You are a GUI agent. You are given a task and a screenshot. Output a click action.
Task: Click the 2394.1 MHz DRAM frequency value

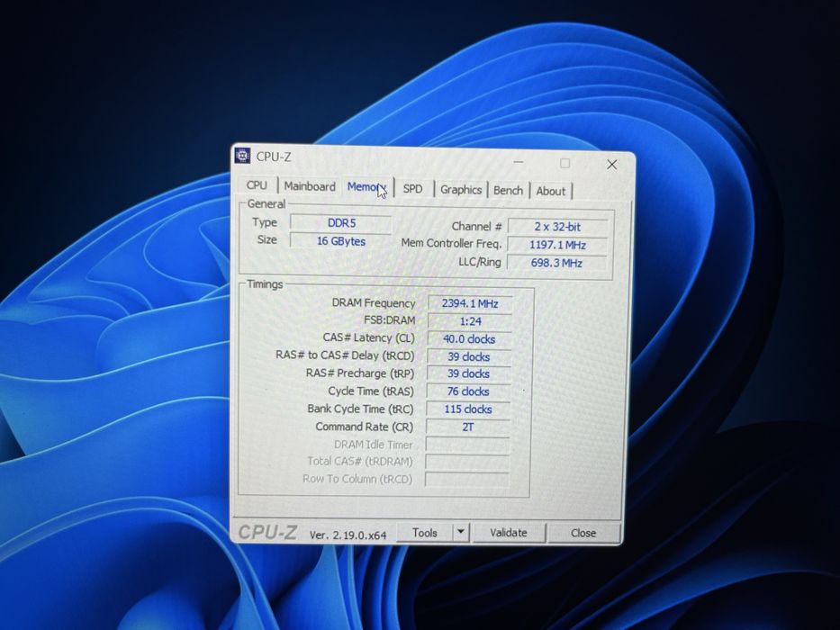click(470, 303)
